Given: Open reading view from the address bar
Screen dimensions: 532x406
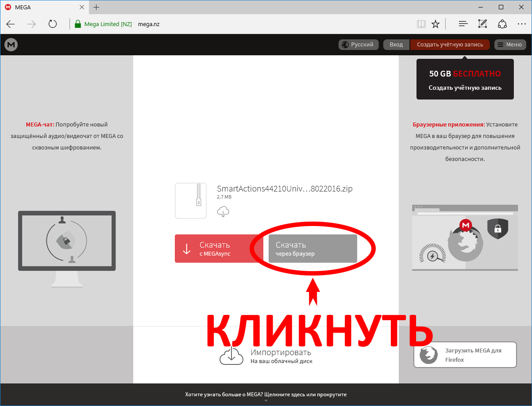Looking at the screenshot, I should tap(421, 24).
